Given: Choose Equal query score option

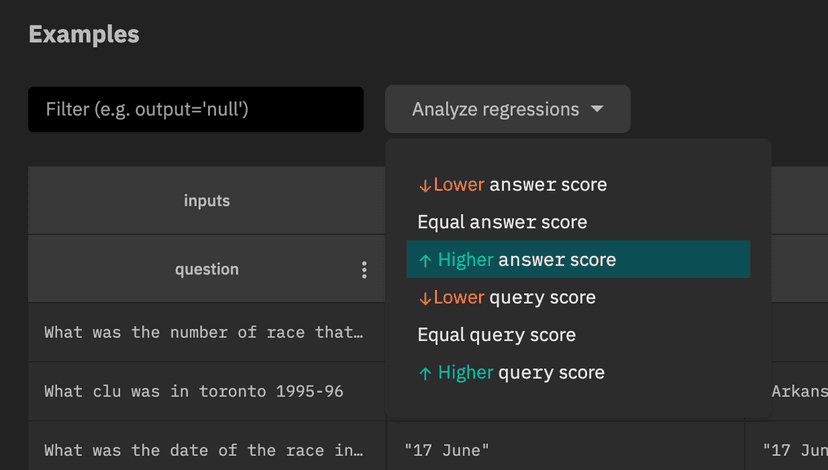Looking at the screenshot, I should tap(496, 335).
